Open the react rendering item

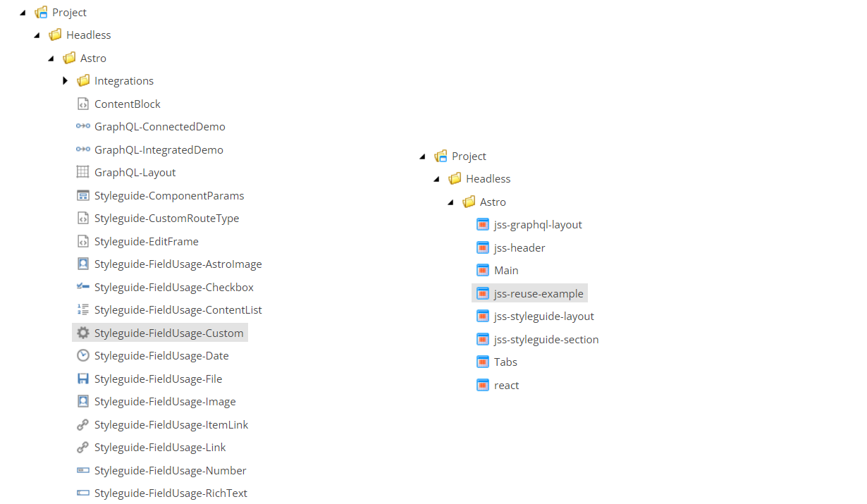[x=506, y=385]
